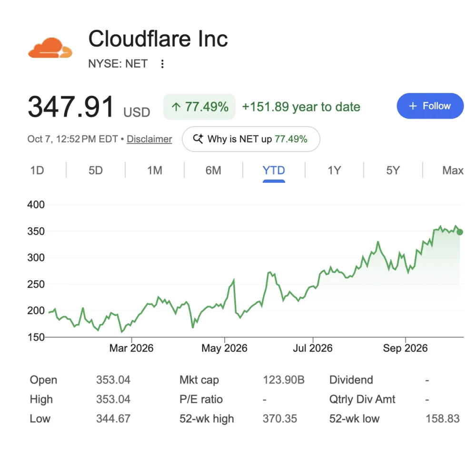The height and width of the screenshot is (452, 476).
Task: Click the May 2026 axis label
Action: (x=224, y=348)
